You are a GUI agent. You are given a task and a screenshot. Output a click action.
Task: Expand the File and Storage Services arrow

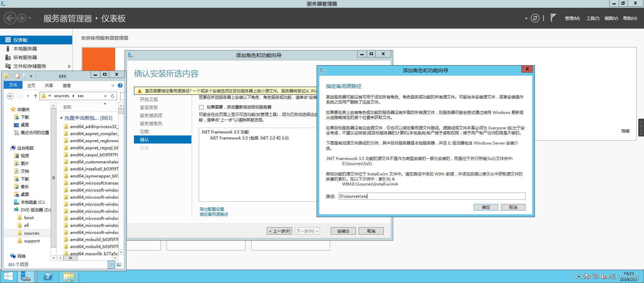[69, 66]
